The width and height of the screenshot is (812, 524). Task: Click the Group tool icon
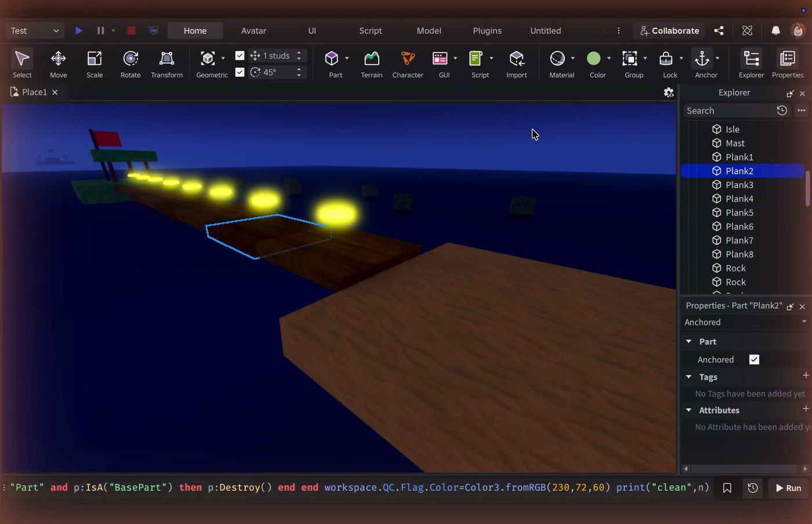pyautogui.click(x=630, y=59)
